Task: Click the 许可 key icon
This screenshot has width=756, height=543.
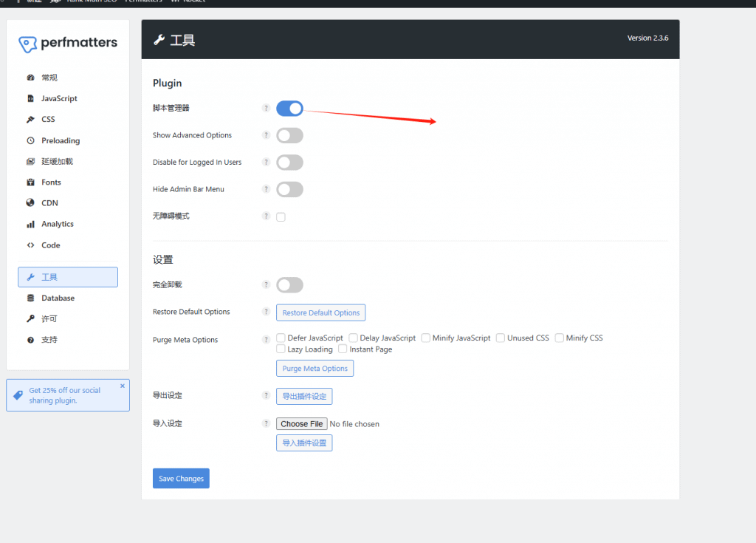Action: (x=30, y=318)
